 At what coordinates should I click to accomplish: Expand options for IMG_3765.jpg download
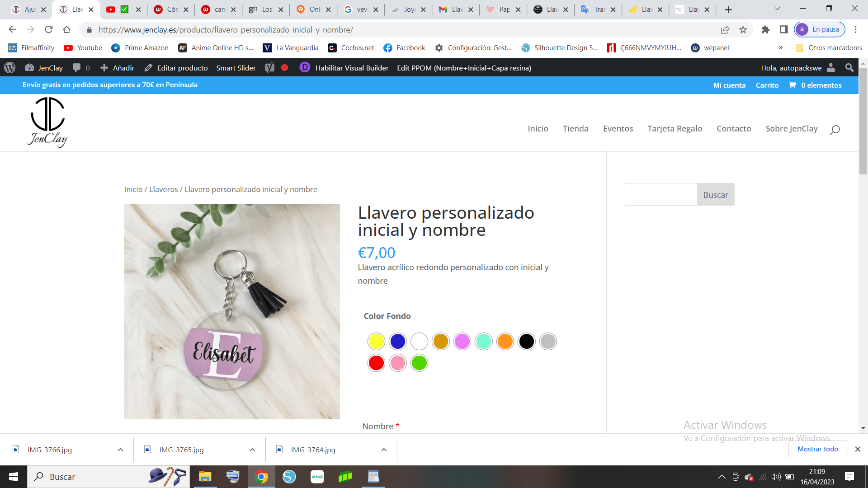click(252, 450)
